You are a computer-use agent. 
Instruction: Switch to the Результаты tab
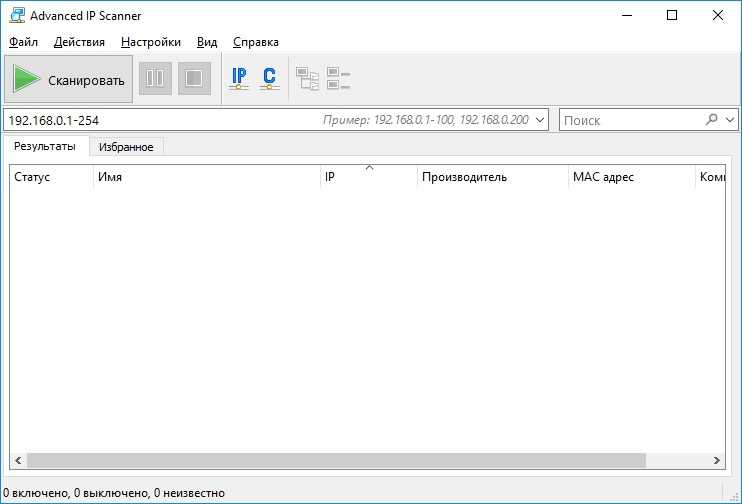pos(45,146)
